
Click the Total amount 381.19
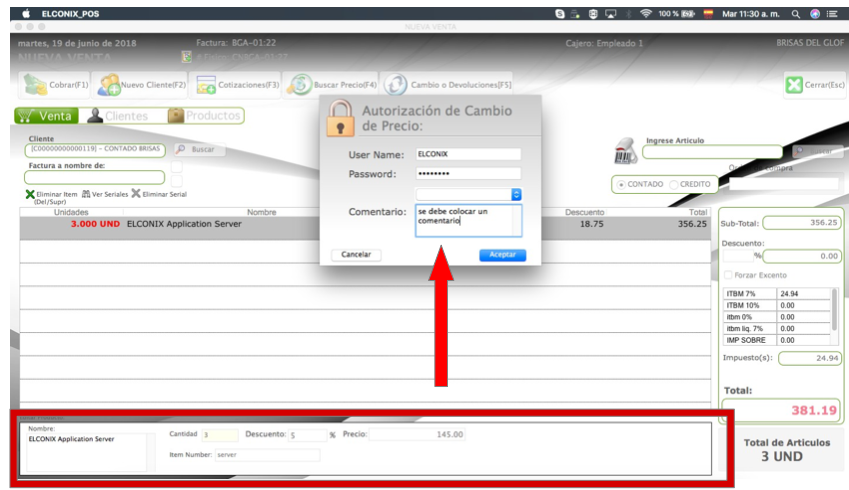tap(782, 410)
